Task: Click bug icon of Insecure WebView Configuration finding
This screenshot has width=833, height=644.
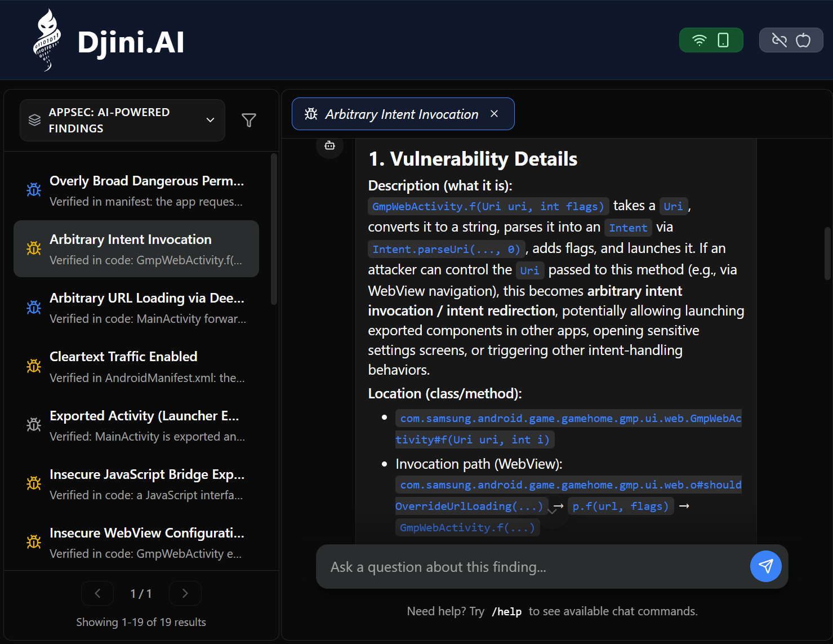Action: pyautogui.click(x=34, y=542)
